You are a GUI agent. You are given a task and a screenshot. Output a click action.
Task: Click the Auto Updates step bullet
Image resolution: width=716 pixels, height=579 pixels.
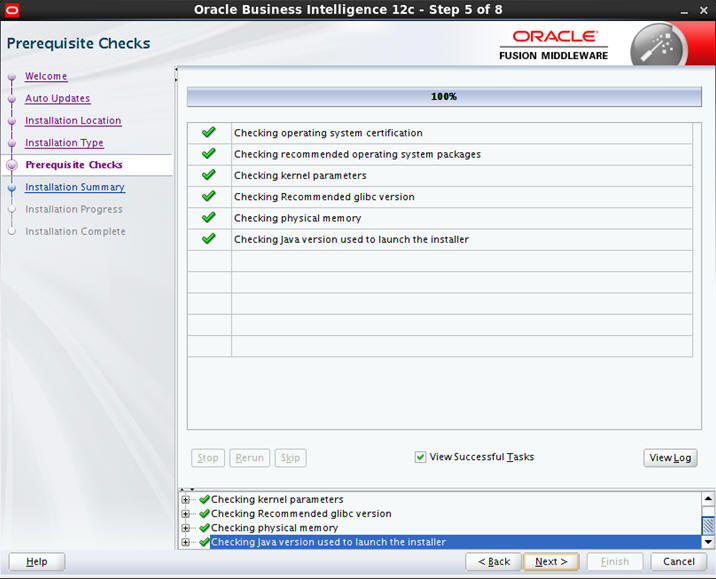(x=12, y=99)
